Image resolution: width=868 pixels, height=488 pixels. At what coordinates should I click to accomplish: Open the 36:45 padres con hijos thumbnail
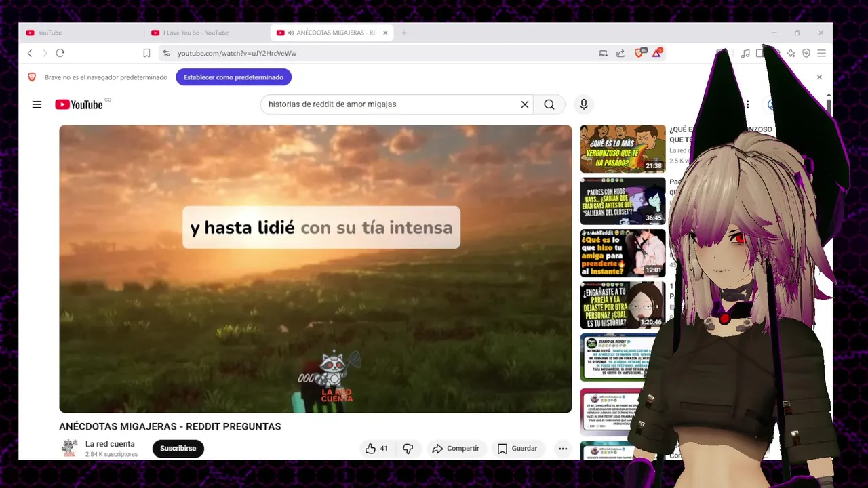coord(623,201)
